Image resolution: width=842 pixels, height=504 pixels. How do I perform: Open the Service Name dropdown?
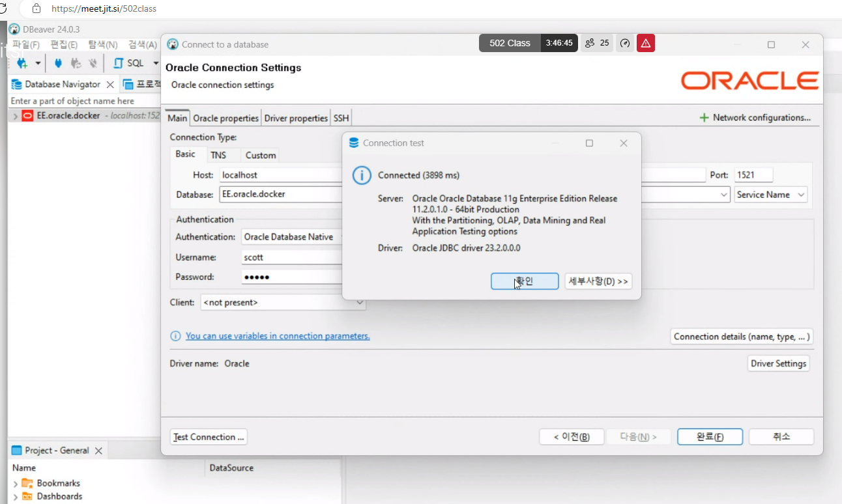[x=771, y=195]
